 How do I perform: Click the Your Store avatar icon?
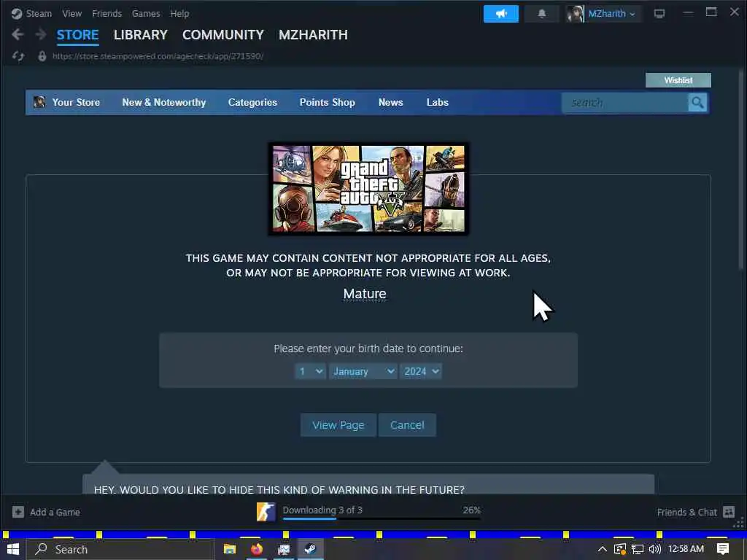(39, 102)
